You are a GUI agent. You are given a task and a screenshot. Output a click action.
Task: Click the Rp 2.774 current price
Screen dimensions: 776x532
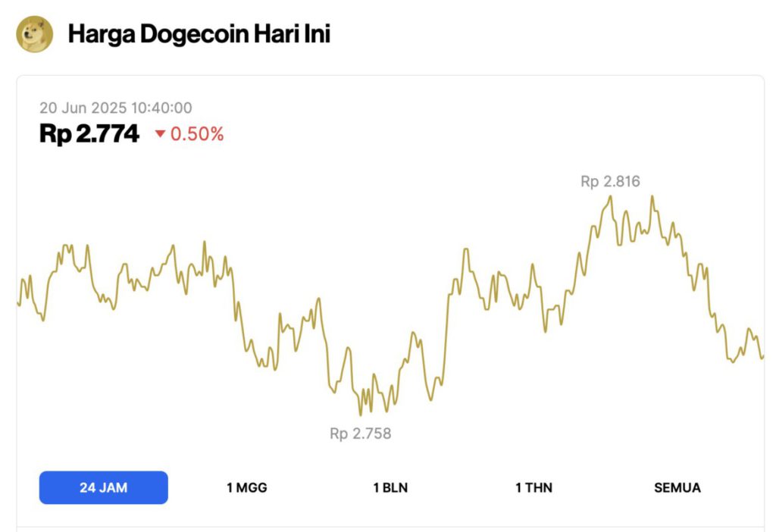point(89,133)
